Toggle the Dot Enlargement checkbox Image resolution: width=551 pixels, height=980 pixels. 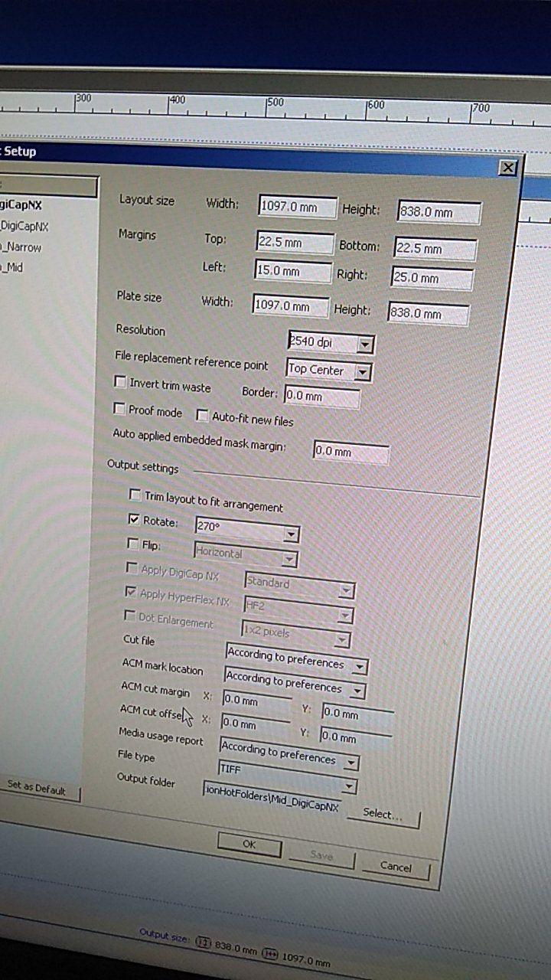click(129, 616)
